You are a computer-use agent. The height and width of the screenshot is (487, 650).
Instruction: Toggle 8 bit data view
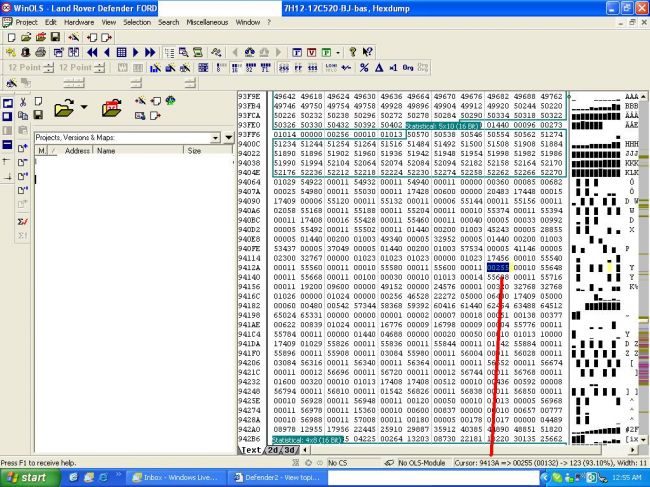click(221, 68)
